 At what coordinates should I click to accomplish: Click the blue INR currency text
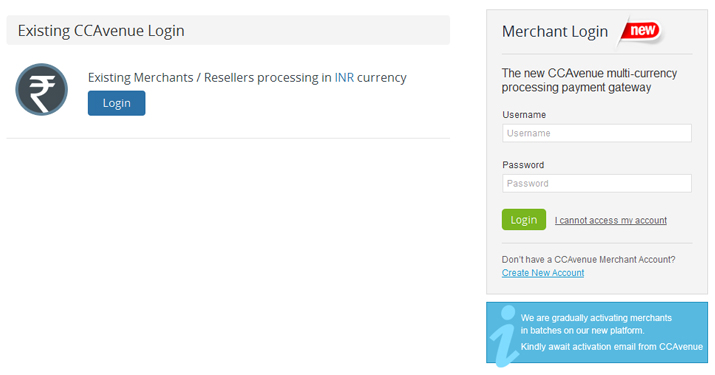344,78
